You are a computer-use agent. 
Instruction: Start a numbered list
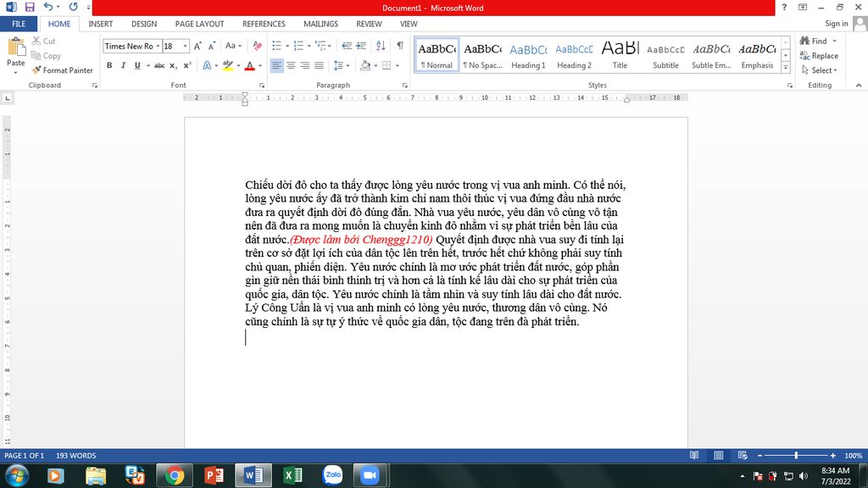click(298, 46)
